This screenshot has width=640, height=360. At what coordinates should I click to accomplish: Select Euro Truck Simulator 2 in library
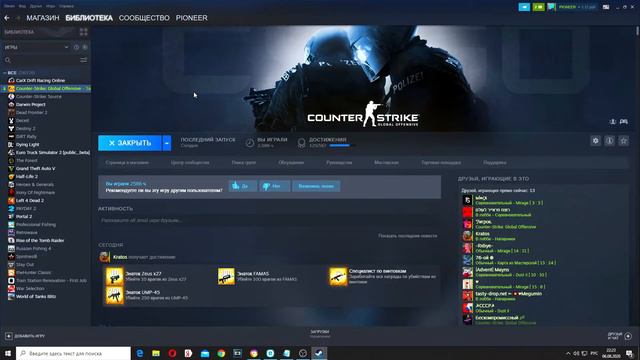(53, 152)
